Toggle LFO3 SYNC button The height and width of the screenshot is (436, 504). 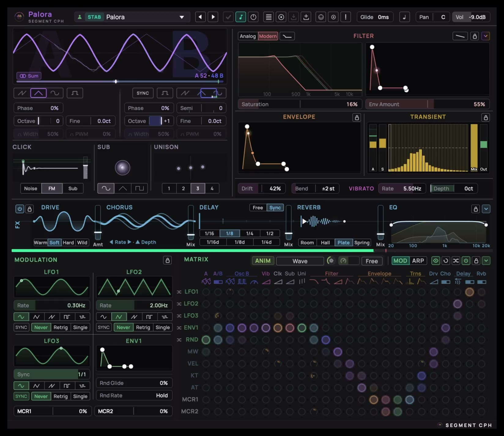21,396
